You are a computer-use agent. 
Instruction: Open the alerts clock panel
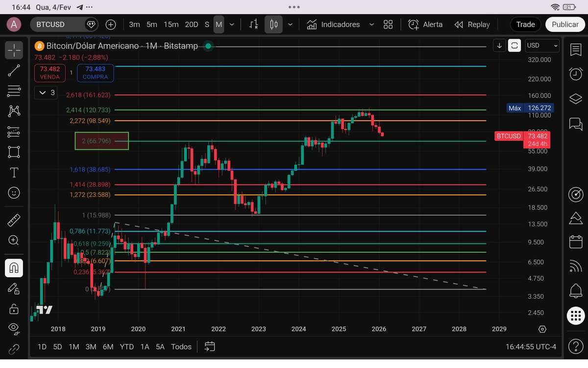pos(576,74)
